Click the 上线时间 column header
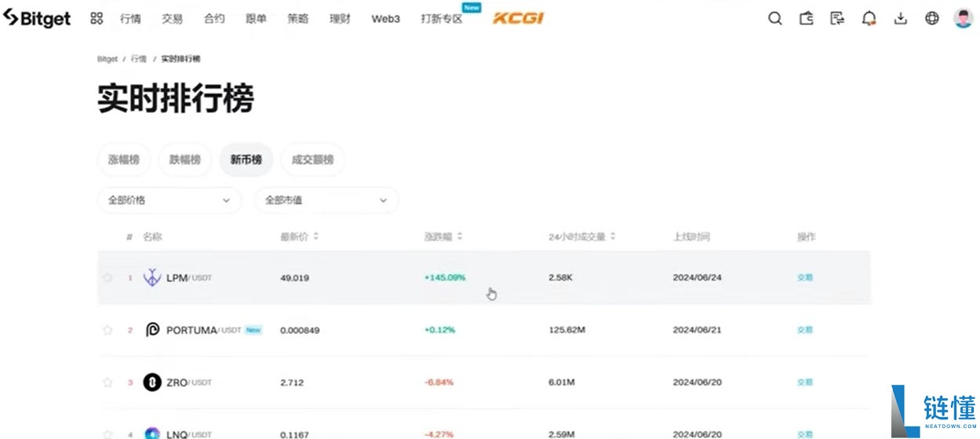This screenshot has width=980, height=439. (x=691, y=236)
